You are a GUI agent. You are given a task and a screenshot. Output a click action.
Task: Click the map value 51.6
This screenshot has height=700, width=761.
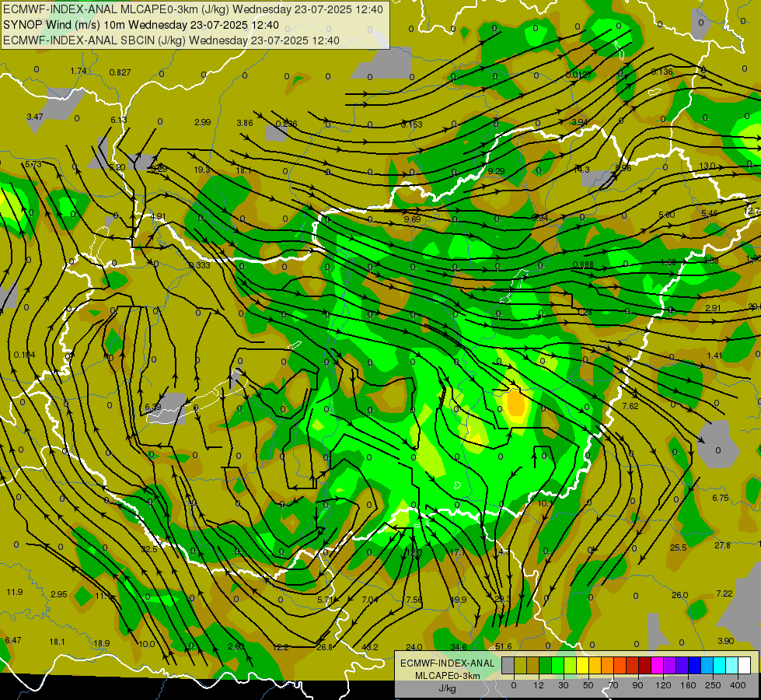point(503,646)
